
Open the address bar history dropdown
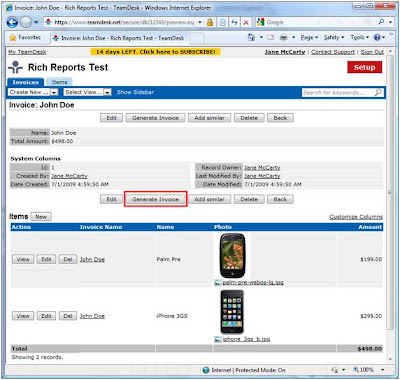200,22
